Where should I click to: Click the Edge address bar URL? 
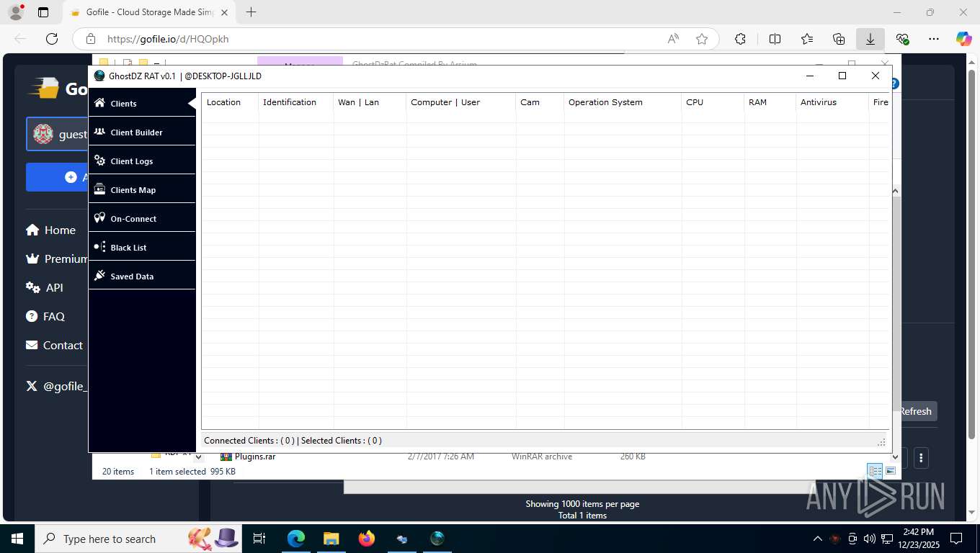[168, 39]
